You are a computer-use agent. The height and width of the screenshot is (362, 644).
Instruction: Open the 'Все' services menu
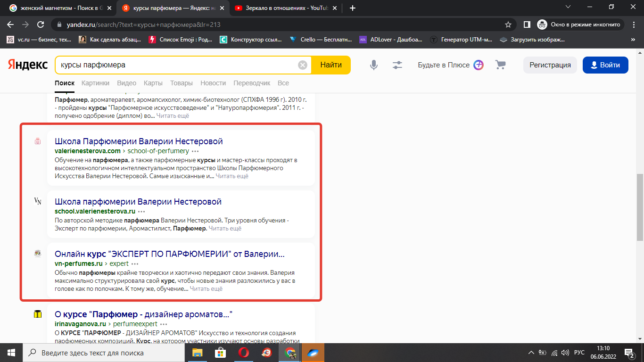pos(283,83)
